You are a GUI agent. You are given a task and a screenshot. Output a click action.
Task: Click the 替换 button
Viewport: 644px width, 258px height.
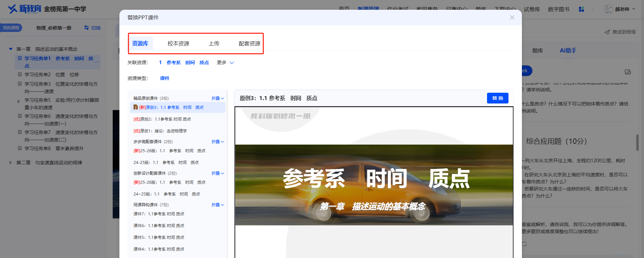(498, 98)
